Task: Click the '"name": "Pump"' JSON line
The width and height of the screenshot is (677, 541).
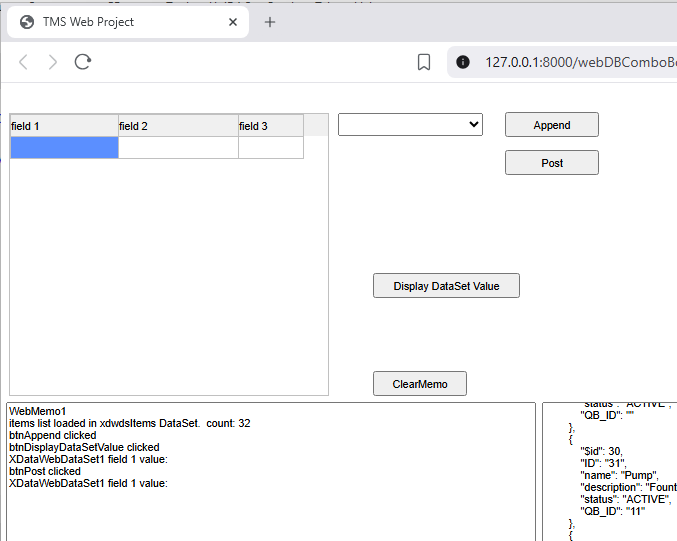Action: coord(620,475)
